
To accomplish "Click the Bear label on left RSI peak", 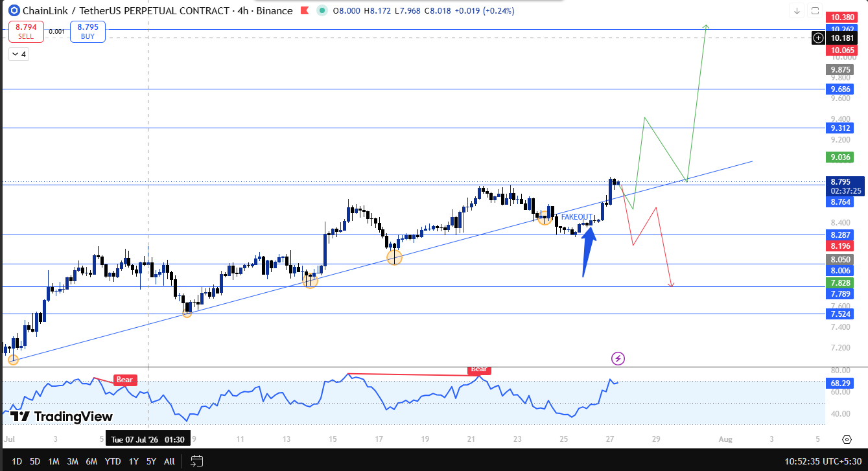I will coord(125,380).
